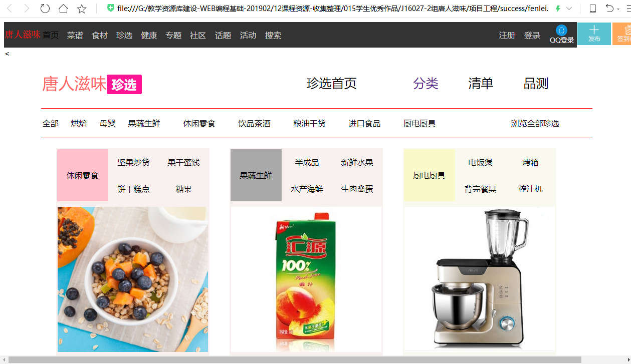Go to browser home page icon

click(x=63, y=9)
